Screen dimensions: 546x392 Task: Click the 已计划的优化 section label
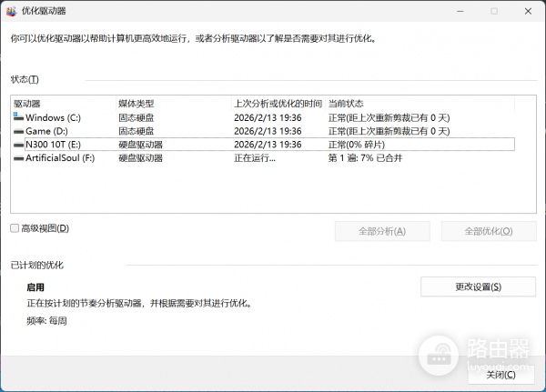coord(37,266)
